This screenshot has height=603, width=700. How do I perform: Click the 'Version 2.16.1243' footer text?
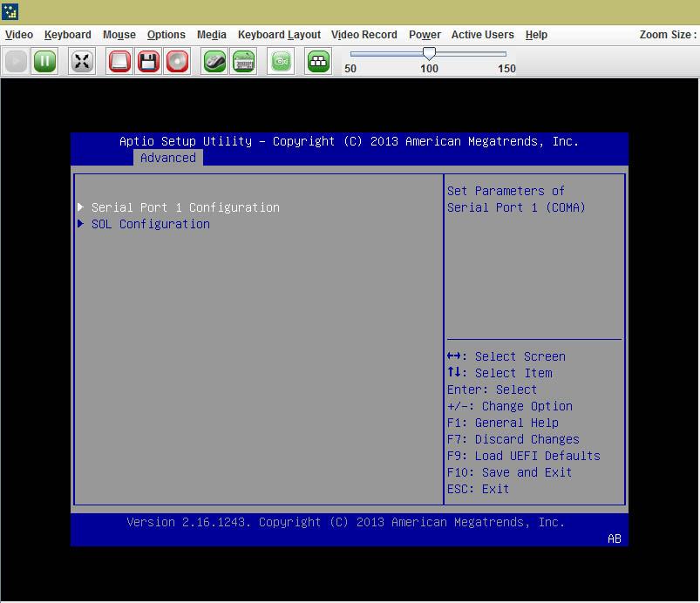point(186,522)
